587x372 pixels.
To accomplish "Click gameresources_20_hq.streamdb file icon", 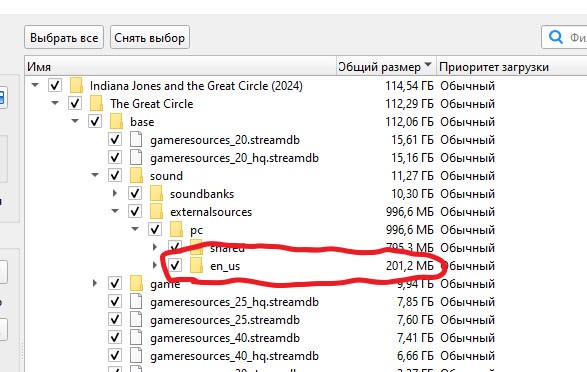I will 136,157.
